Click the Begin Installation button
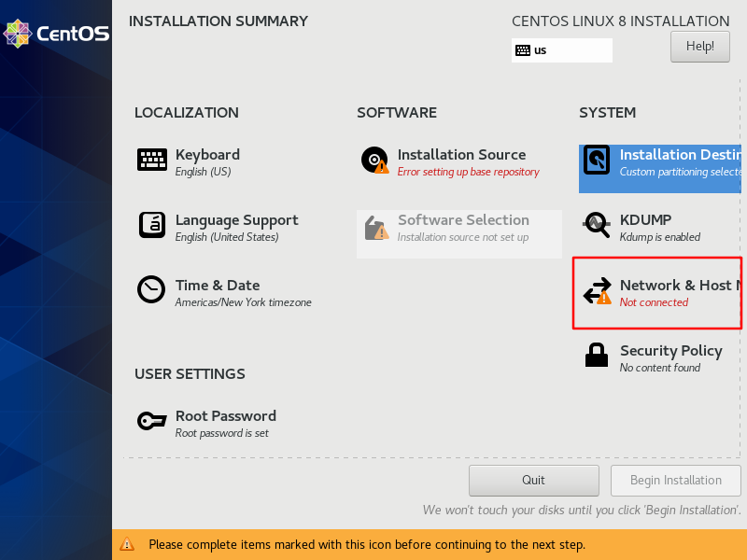 (675, 480)
